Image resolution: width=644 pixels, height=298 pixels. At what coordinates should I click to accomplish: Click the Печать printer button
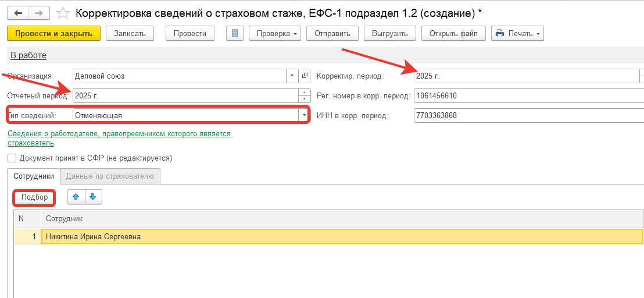click(x=517, y=34)
